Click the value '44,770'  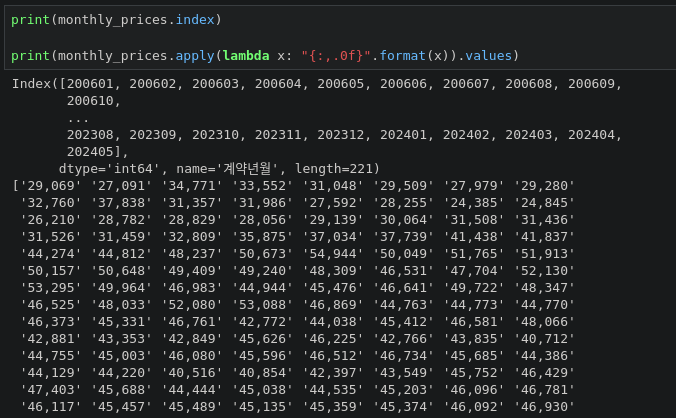[544, 305]
